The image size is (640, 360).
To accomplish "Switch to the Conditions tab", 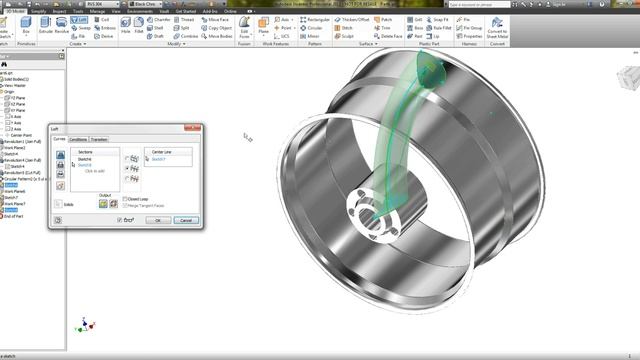I will click(x=78, y=140).
